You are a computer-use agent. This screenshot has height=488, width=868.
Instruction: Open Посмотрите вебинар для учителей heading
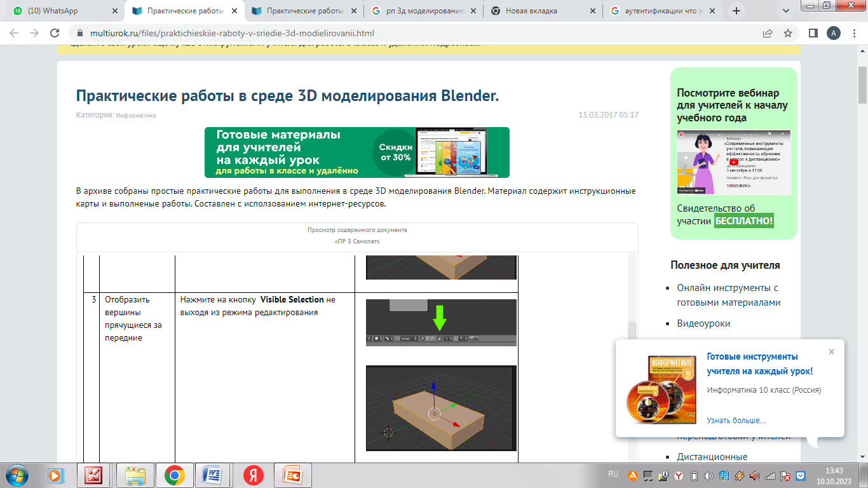[732, 105]
